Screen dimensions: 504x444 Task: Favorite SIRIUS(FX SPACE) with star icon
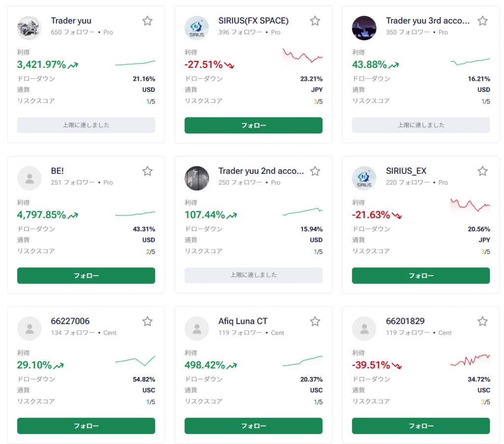[315, 21]
